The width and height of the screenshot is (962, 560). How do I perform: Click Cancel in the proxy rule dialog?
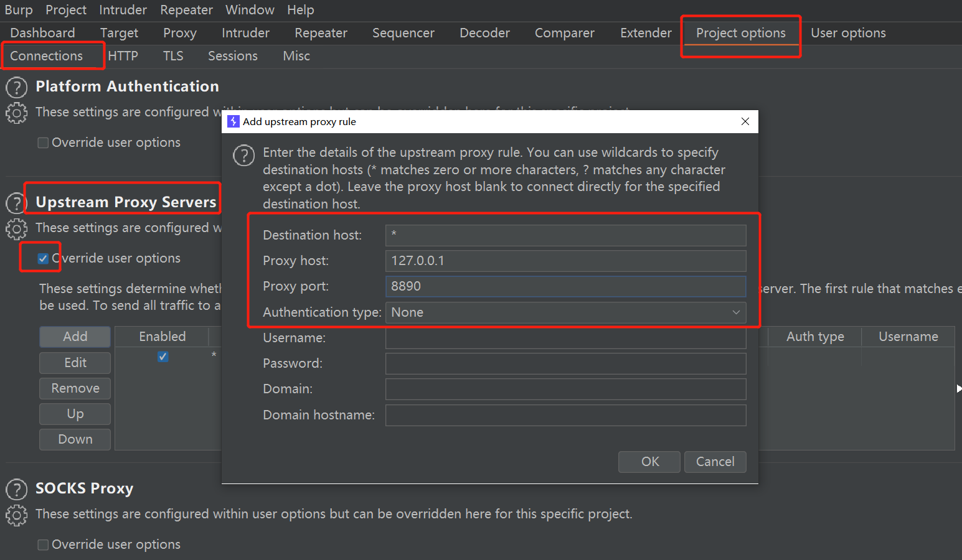[x=715, y=462]
